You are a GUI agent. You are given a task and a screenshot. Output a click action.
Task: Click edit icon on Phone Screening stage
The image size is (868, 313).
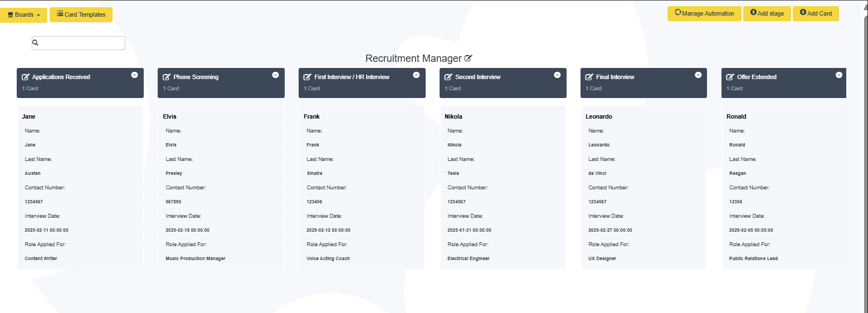[x=167, y=77]
